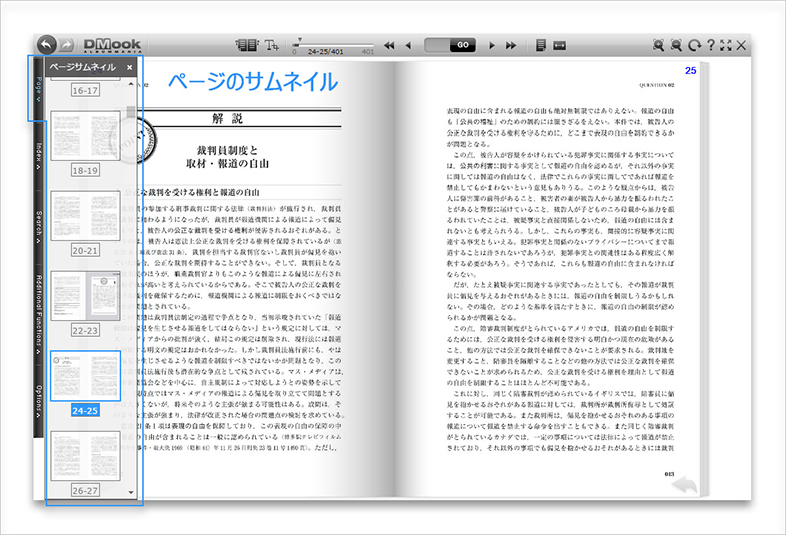Click thumbnail scrollbar up arrow
This screenshot has height=535, width=786.
[x=131, y=83]
